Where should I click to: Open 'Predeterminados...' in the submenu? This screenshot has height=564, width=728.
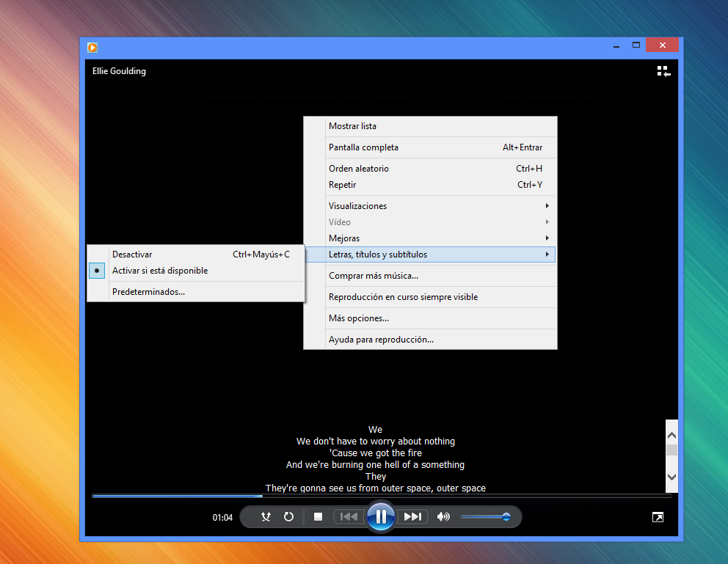click(x=148, y=292)
